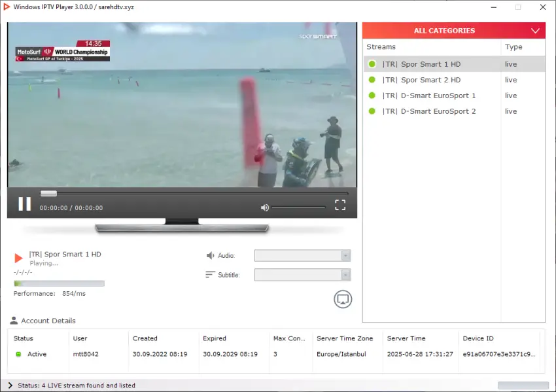Click the green dot for D-Smart EuroSport 2
This screenshot has width=556, height=392.
point(372,111)
